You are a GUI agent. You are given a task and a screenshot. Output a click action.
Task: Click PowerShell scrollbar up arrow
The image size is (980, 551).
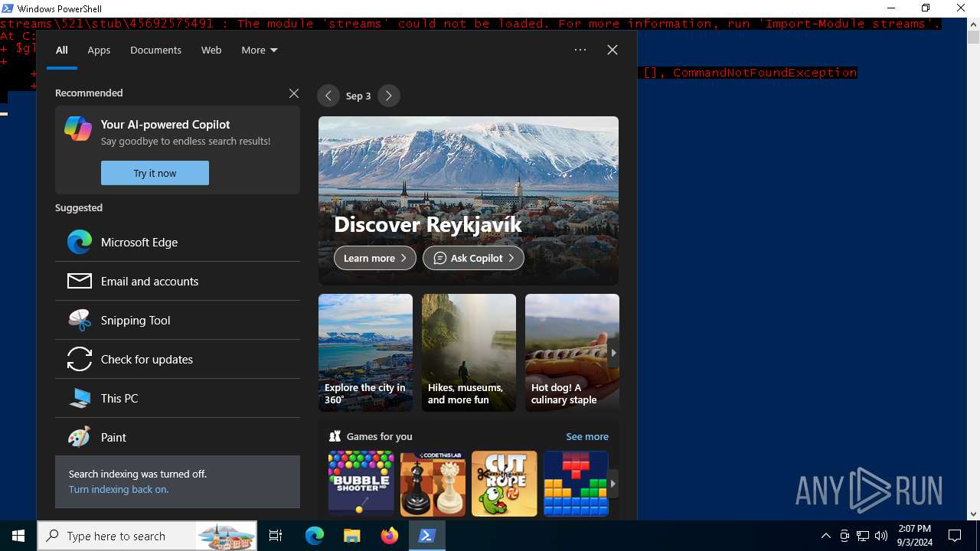973,24
